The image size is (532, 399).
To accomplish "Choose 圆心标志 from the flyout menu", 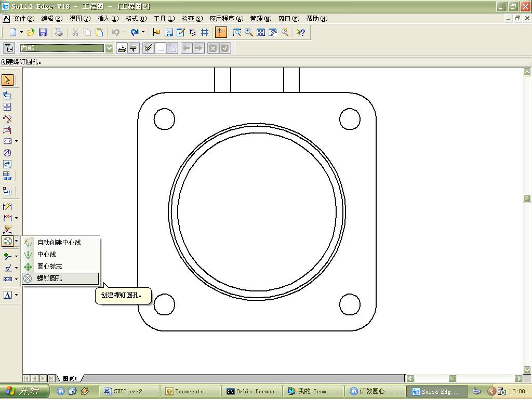I will (x=61, y=267).
